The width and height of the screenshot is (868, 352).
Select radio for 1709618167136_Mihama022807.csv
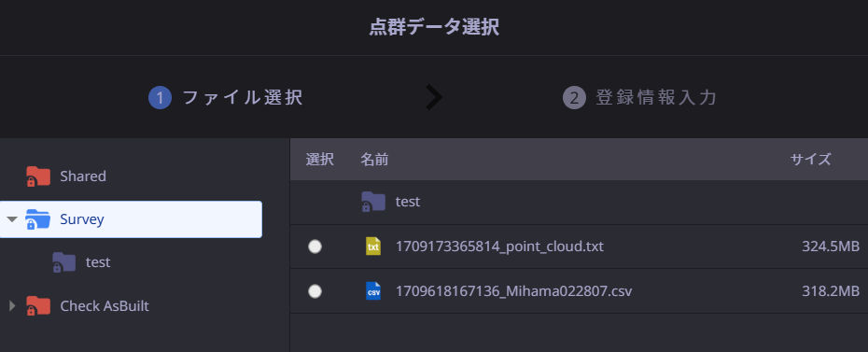315,291
